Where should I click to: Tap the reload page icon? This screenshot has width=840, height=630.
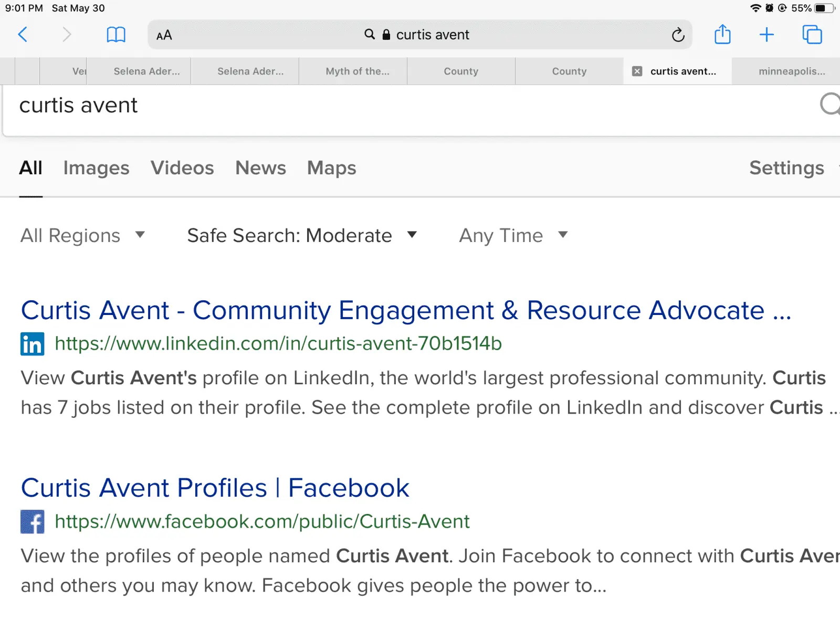coord(678,35)
